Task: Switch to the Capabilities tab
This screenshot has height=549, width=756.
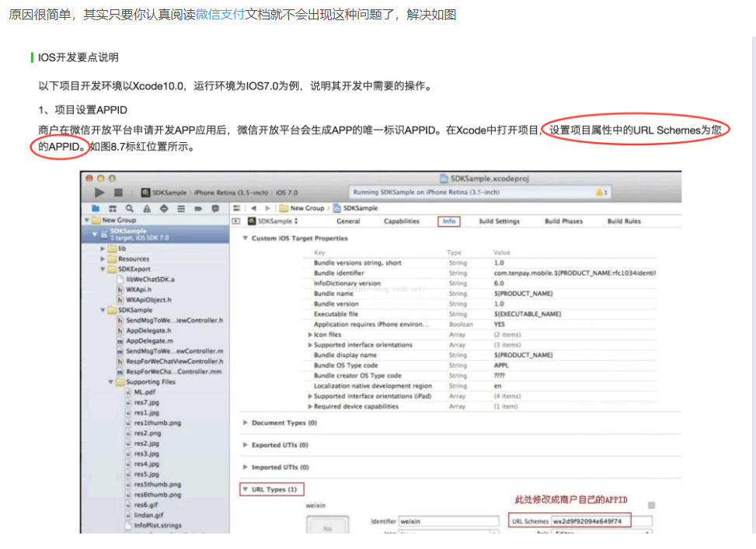Action: click(x=402, y=221)
